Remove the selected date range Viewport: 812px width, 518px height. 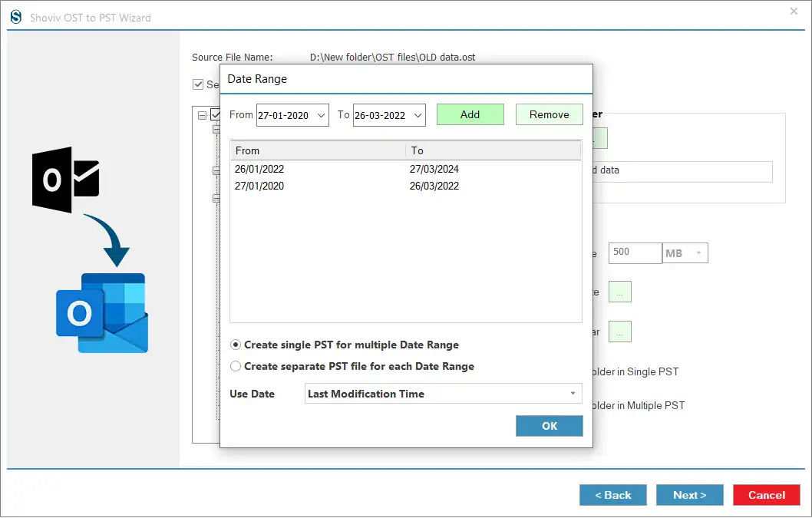[549, 114]
